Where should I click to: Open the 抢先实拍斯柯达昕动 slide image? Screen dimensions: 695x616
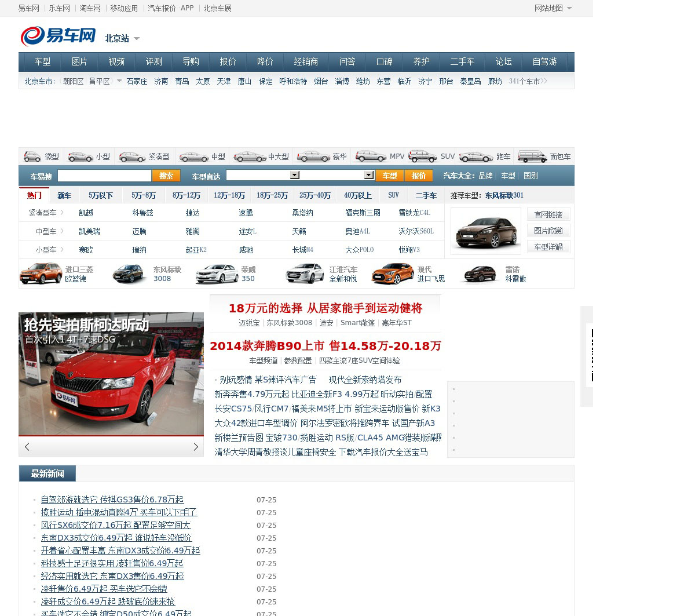click(x=111, y=374)
